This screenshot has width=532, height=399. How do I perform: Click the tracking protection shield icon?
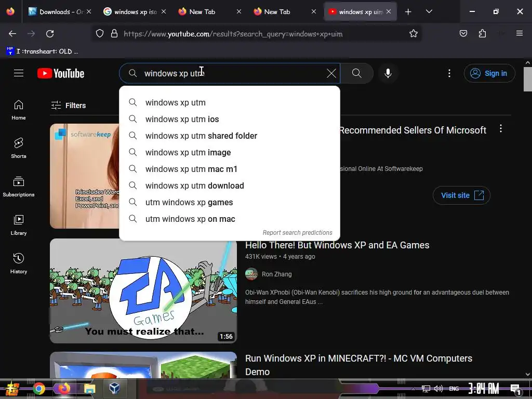(x=99, y=33)
